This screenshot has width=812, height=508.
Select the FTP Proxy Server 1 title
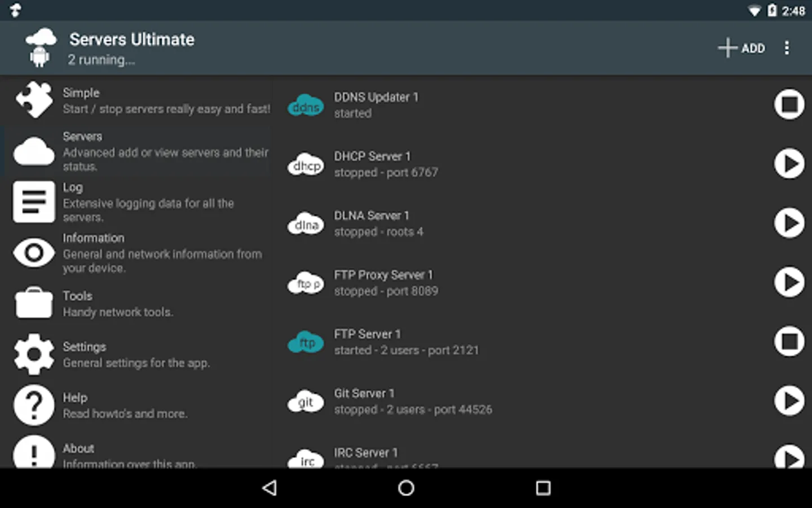pyautogui.click(x=383, y=275)
